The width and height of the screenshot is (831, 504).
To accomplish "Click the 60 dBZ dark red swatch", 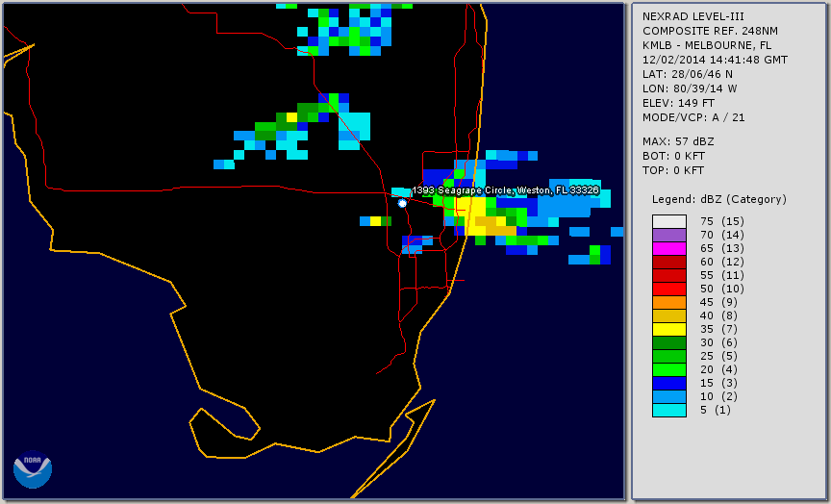I will (669, 262).
